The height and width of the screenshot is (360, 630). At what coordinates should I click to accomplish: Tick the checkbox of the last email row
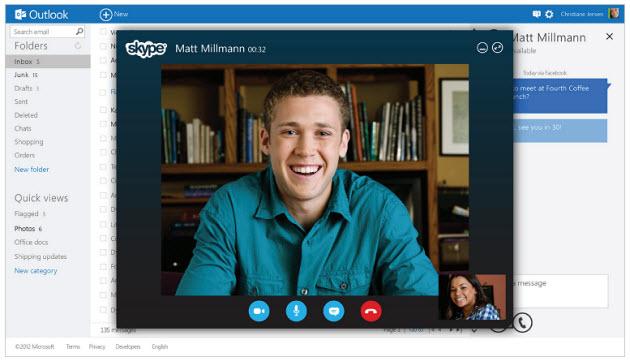[103, 309]
